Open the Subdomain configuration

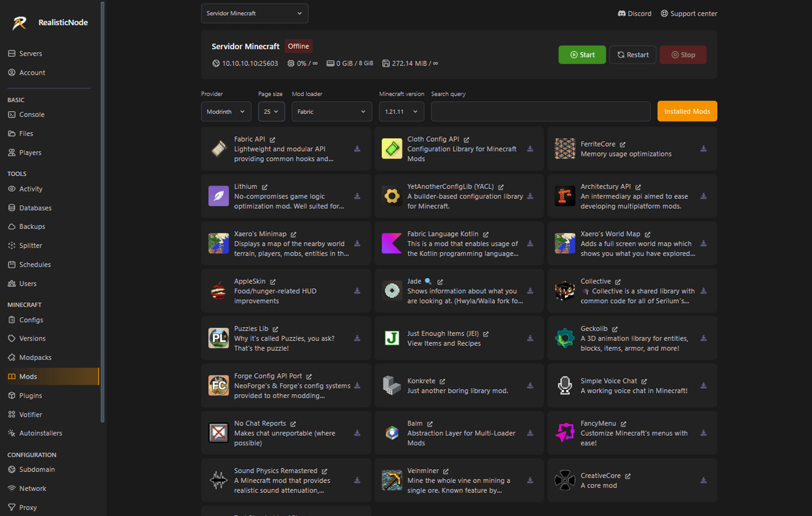(31, 470)
